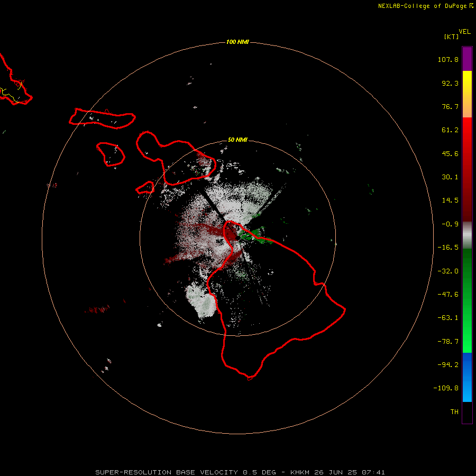Click the [KT] units label
The height and width of the screenshot is (476, 476).
pyautogui.click(x=452, y=36)
